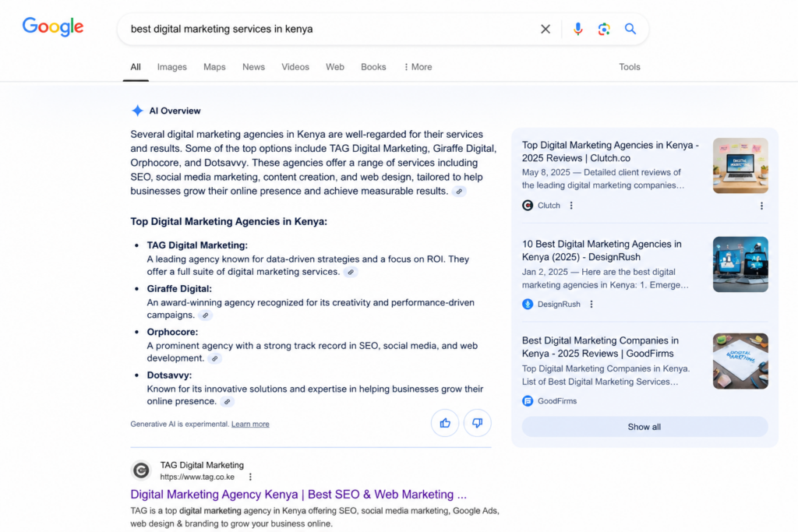Click the AI Overview sparkle icon
798x532 pixels.
click(x=137, y=111)
